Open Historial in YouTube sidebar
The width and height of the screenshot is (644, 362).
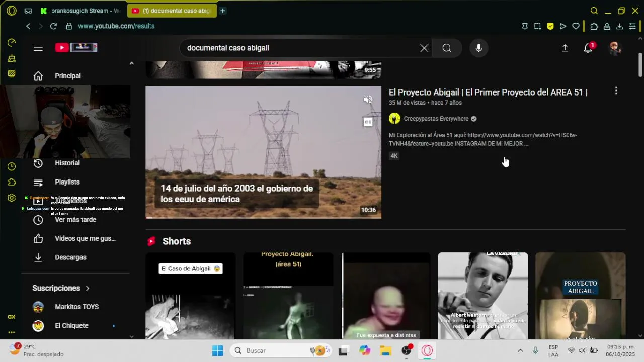75,163
